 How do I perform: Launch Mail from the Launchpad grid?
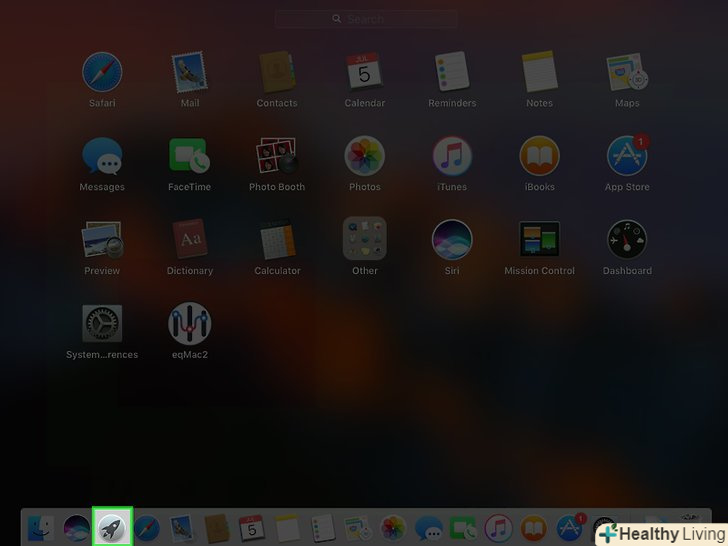189,72
